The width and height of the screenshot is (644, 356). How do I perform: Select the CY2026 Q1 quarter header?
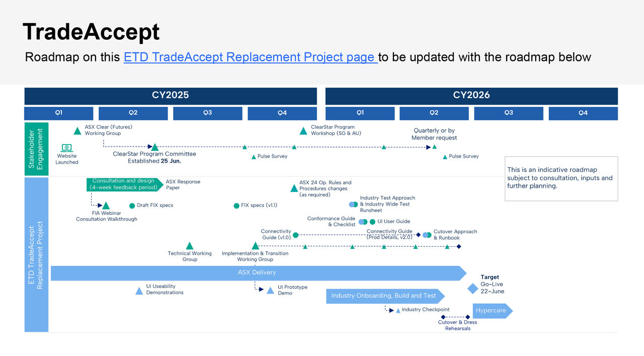coord(360,113)
